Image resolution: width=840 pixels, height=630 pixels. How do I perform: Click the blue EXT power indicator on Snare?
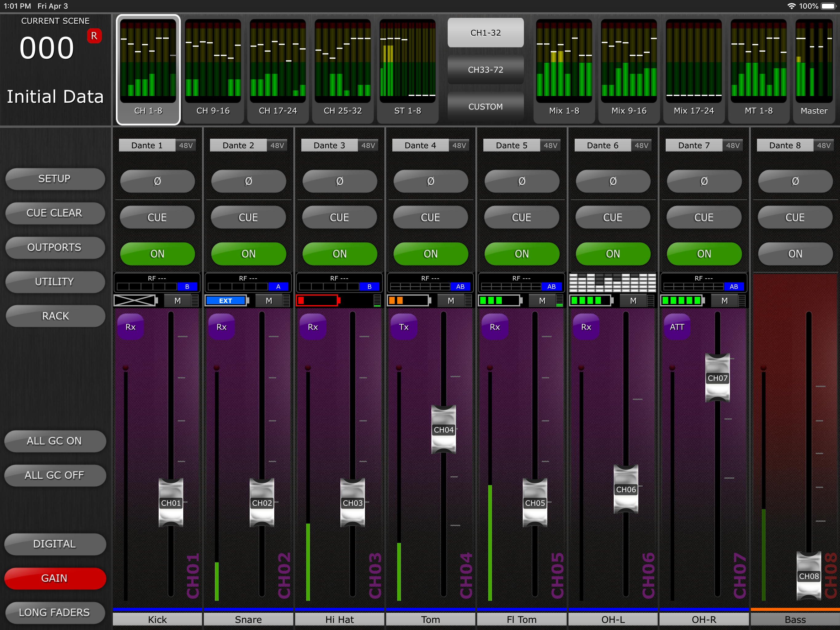tap(226, 301)
